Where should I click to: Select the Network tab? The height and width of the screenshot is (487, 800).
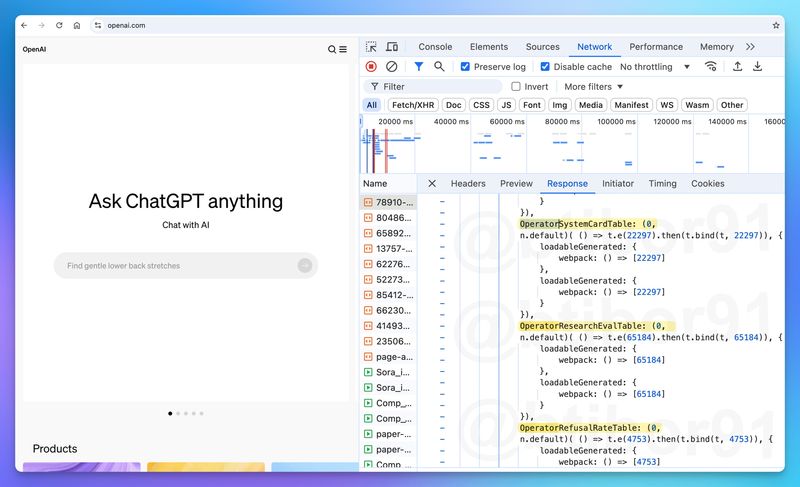pyautogui.click(x=594, y=47)
